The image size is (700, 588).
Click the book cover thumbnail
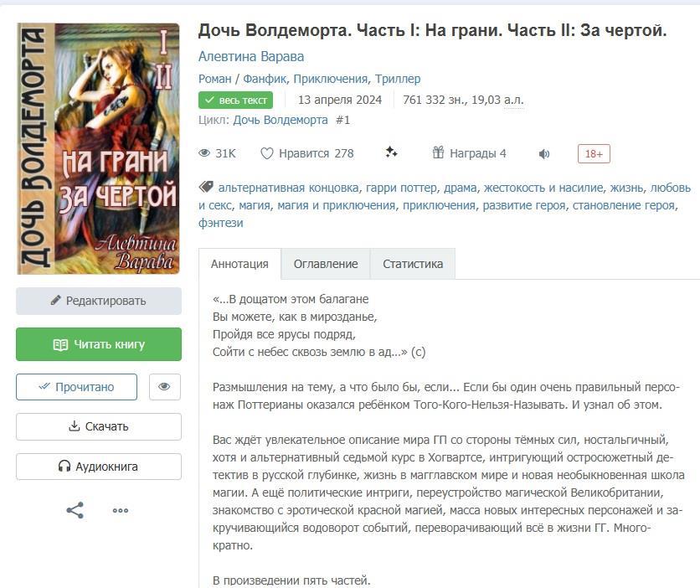coord(98,148)
